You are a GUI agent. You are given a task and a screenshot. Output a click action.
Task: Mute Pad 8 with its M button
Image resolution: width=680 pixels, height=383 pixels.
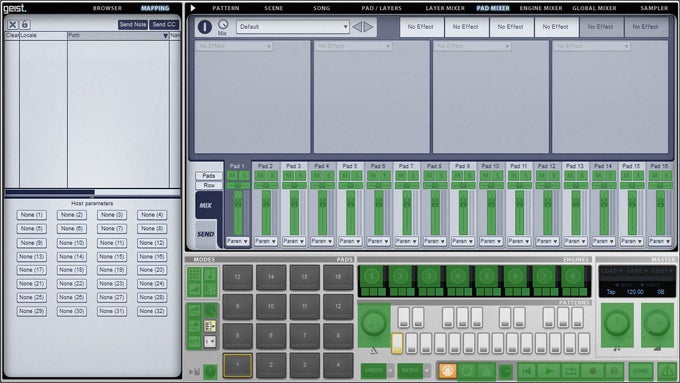point(429,176)
